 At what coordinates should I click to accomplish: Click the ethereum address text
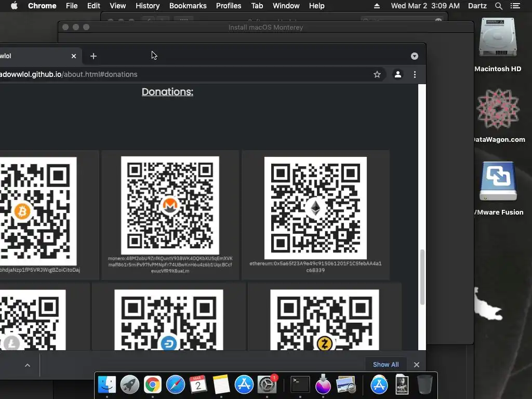tap(315, 267)
